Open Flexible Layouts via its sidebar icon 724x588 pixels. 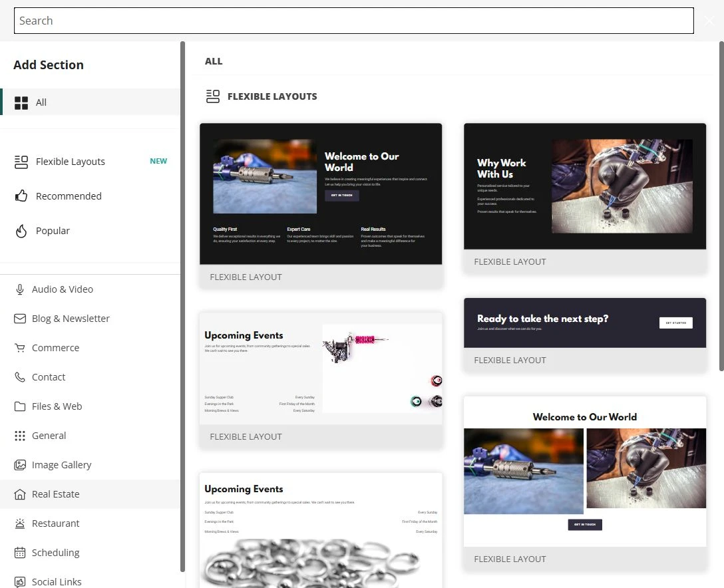coord(21,162)
